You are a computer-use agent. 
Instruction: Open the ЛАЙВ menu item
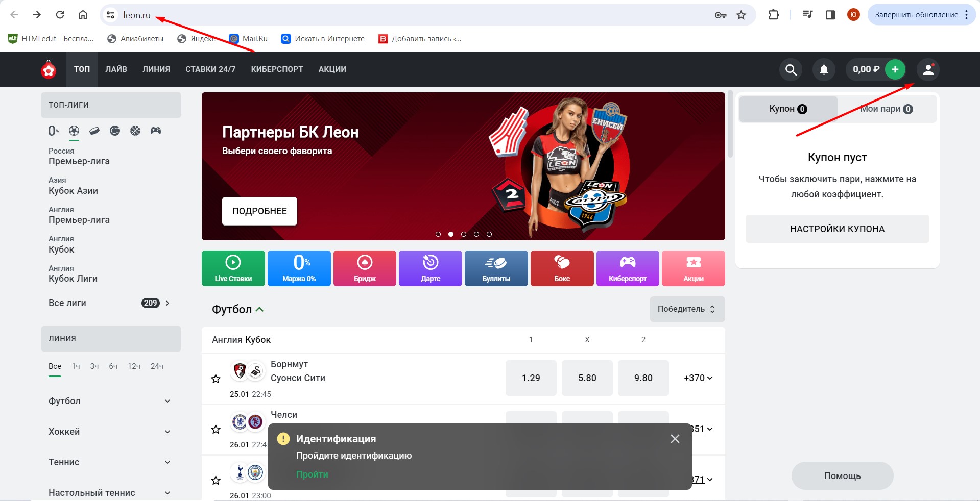[116, 69]
